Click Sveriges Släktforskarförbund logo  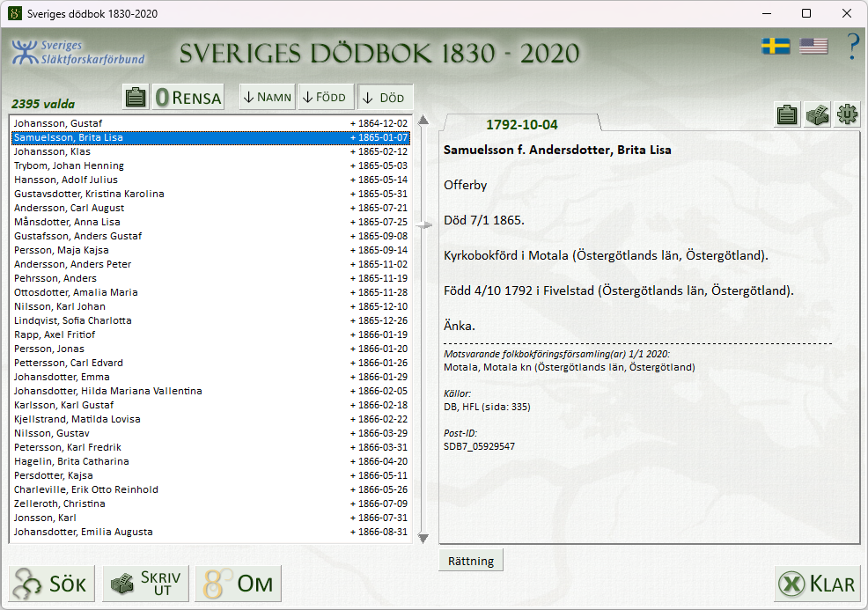point(78,53)
